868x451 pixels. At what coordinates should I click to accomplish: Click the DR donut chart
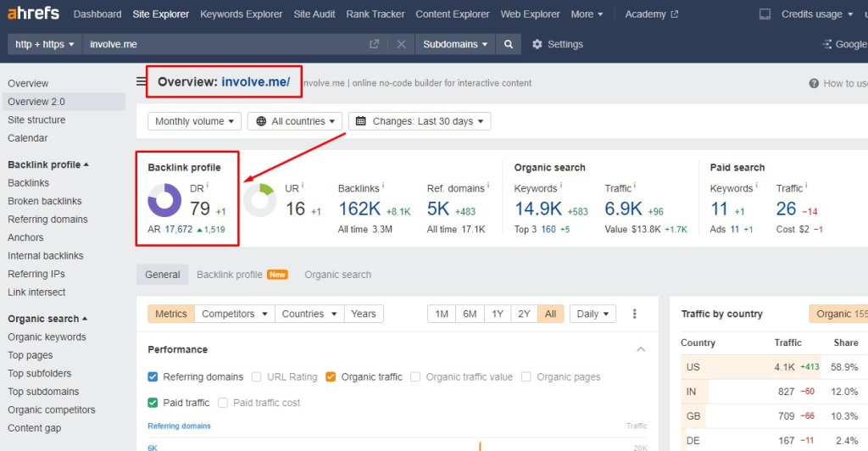[164, 200]
